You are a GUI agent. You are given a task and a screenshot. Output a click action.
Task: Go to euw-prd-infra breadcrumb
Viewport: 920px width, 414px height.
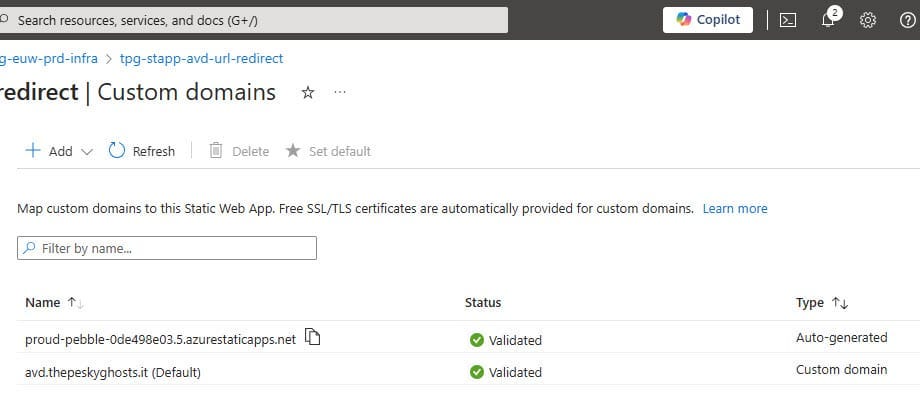pos(49,59)
